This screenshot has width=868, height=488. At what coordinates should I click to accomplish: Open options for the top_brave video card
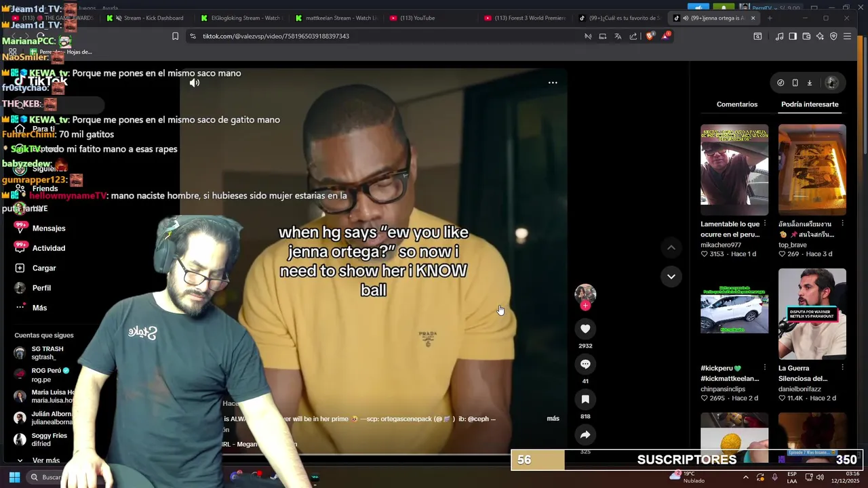tap(842, 224)
